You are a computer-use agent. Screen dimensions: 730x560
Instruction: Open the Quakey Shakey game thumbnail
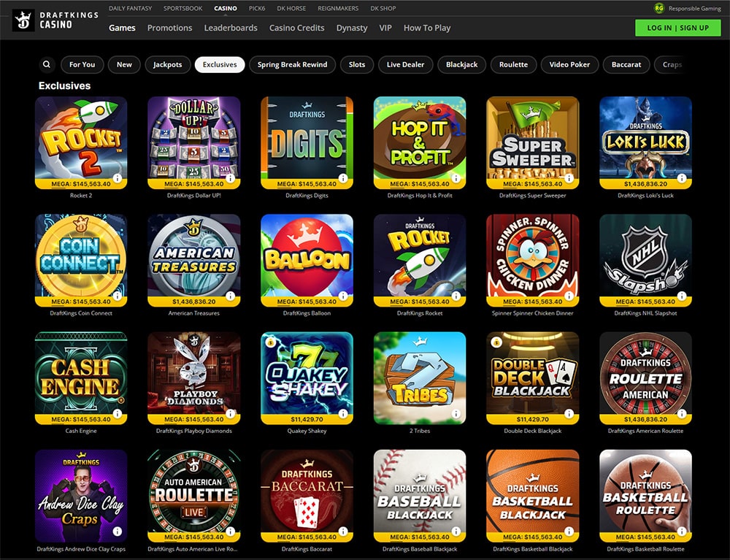(x=307, y=378)
